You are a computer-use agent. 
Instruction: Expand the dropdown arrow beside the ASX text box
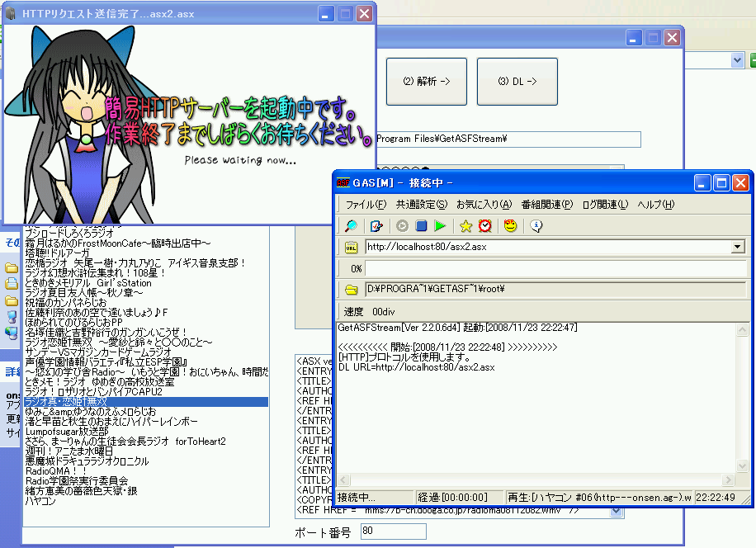click(617, 512)
